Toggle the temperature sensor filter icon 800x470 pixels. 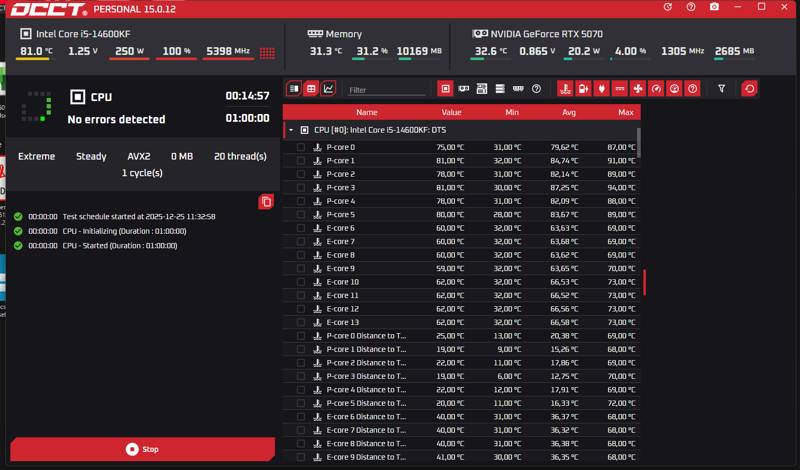[x=565, y=88]
